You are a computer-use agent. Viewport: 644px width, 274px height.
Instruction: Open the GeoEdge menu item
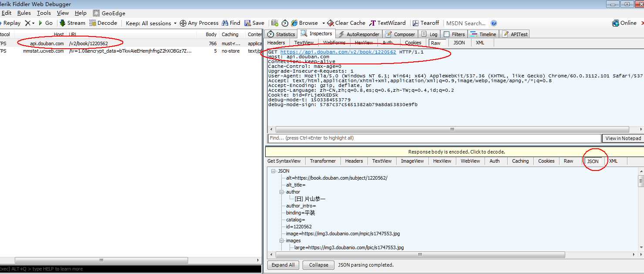point(109,13)
